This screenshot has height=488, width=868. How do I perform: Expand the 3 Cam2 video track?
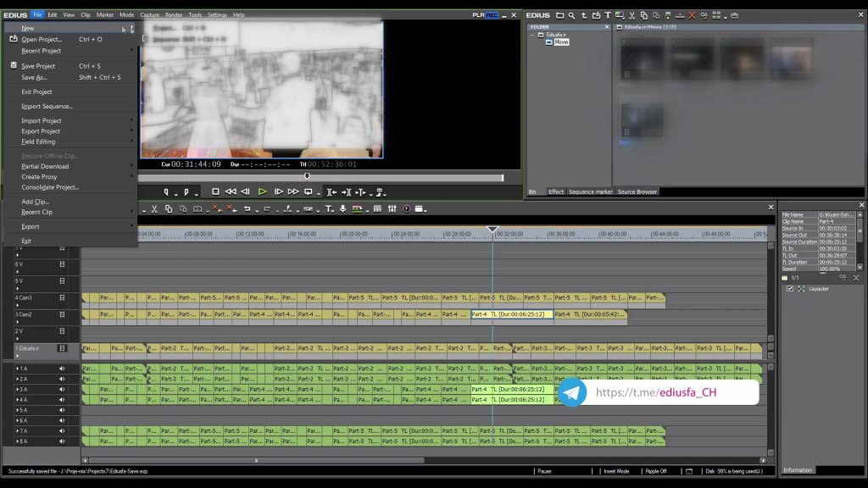pos(17,322)
